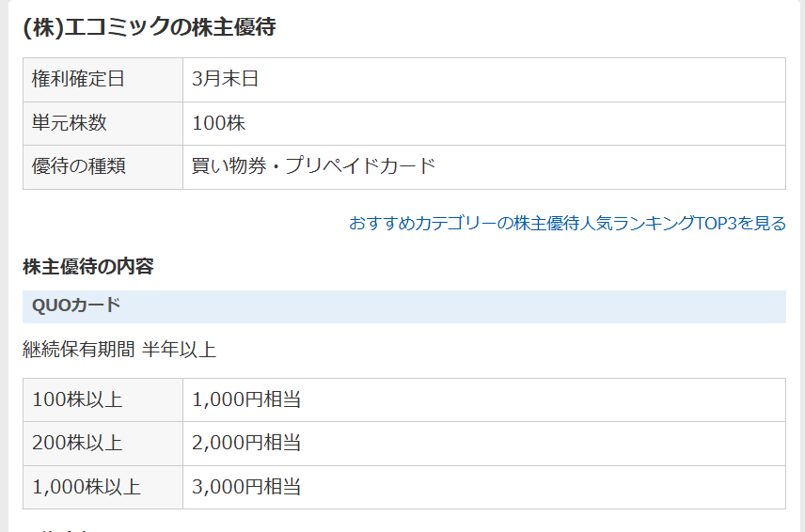Click the 100株 unit share value
The image size is (805, 532).
click(219, 123)
